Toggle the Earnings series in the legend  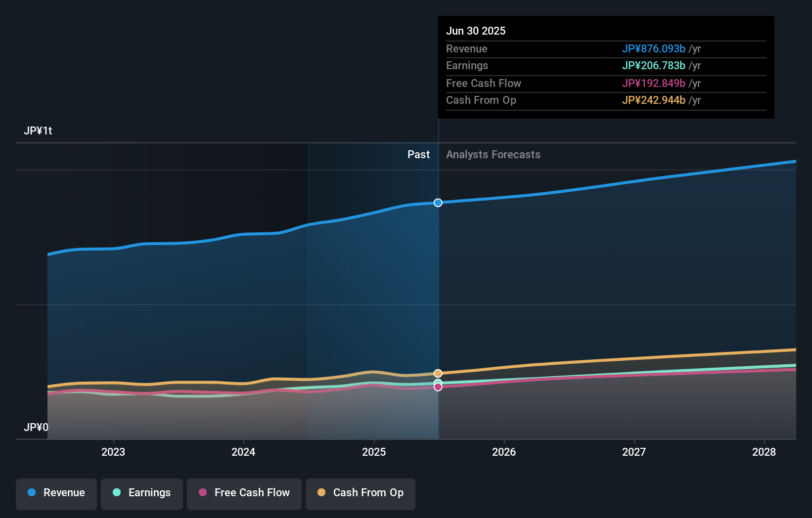[142, 494]
